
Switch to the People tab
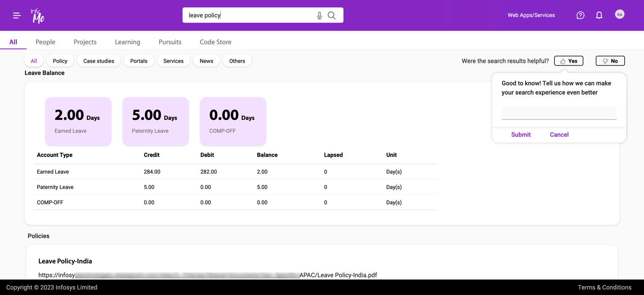(45, 41)
